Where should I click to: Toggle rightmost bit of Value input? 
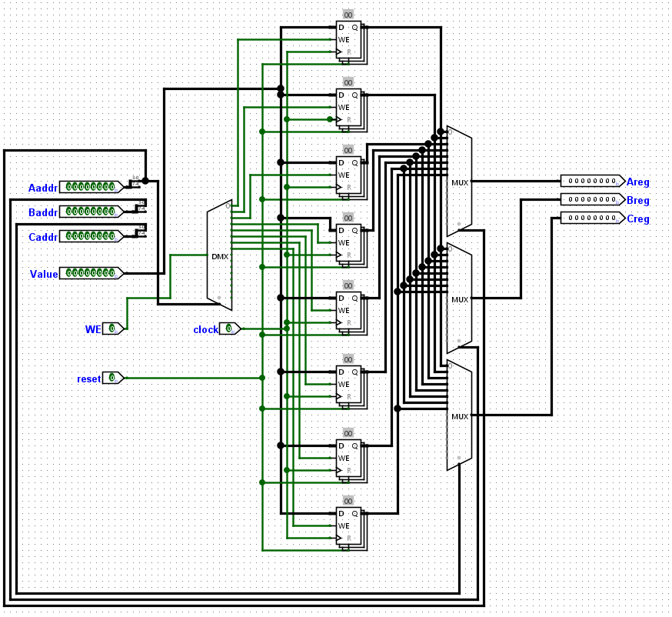[111, 273]
